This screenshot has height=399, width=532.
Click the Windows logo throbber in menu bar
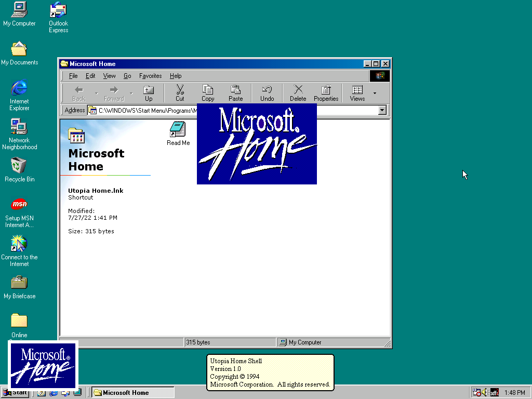[380, 76]
